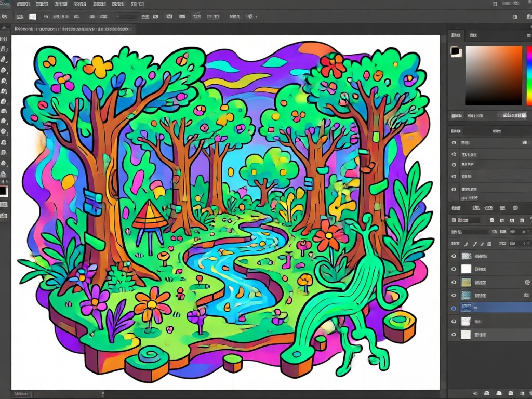Open the second menu in the menu bar
Screen dimensions: 532x399
(x=42, y=4)
